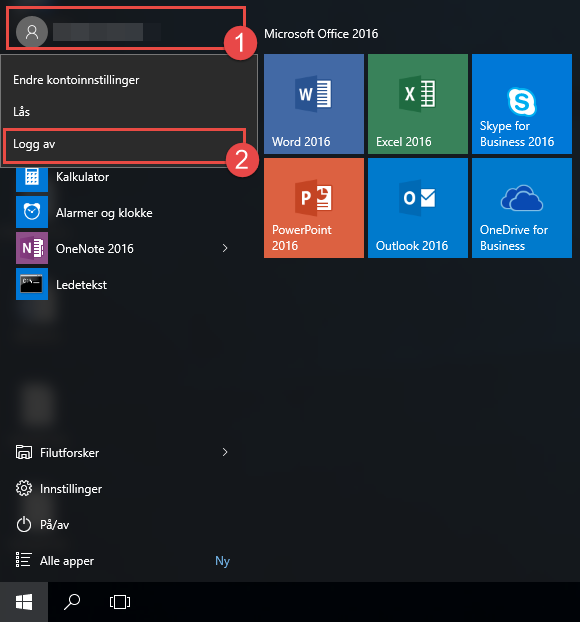Screen dimensions: 580x622
Task: Click the Alle apper label
Action: coord(67,561)
